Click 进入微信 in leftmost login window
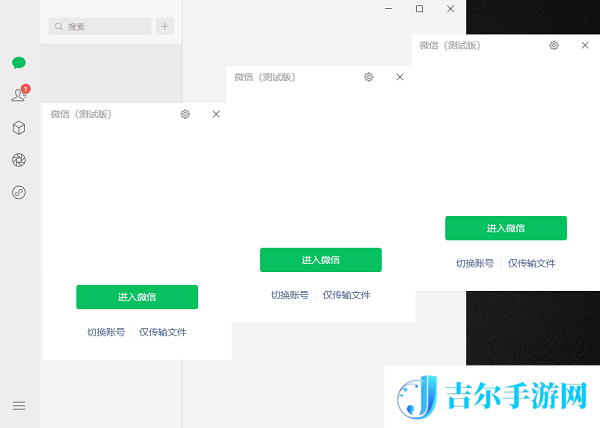The image size is (600, 428). [137, 297]
